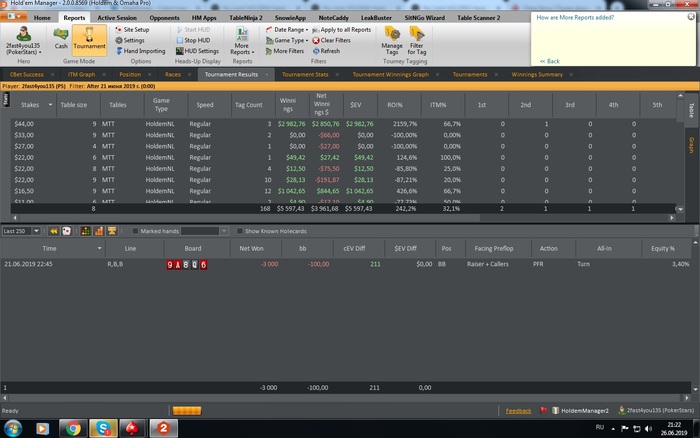Open Hand Importing

(140, 51)
